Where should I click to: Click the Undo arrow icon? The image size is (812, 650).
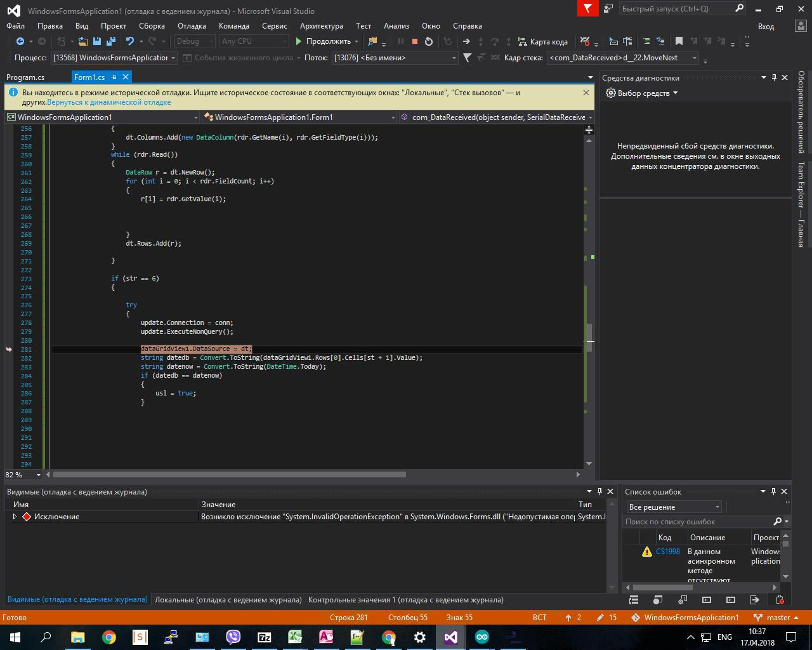click(x=130, y=41)
